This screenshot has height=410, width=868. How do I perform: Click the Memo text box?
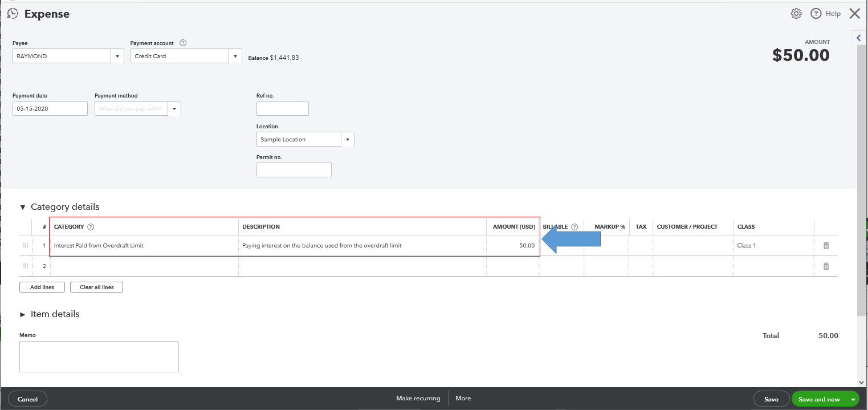(x=99, y=356)
